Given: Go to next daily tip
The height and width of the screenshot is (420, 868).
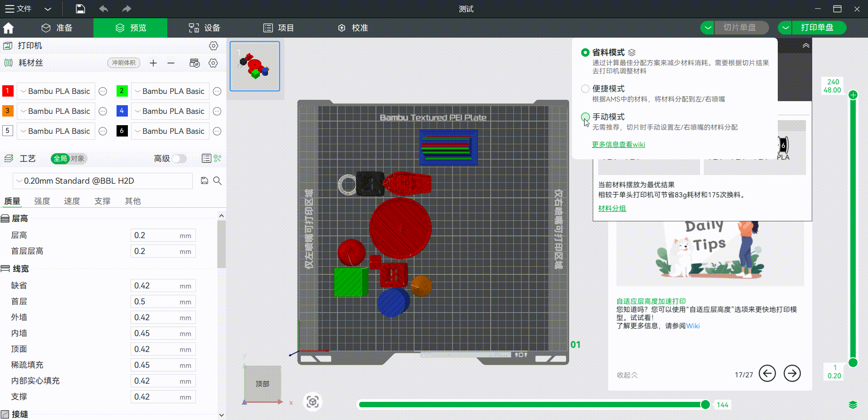Looking at the screenshot, I should pos(792,374).
